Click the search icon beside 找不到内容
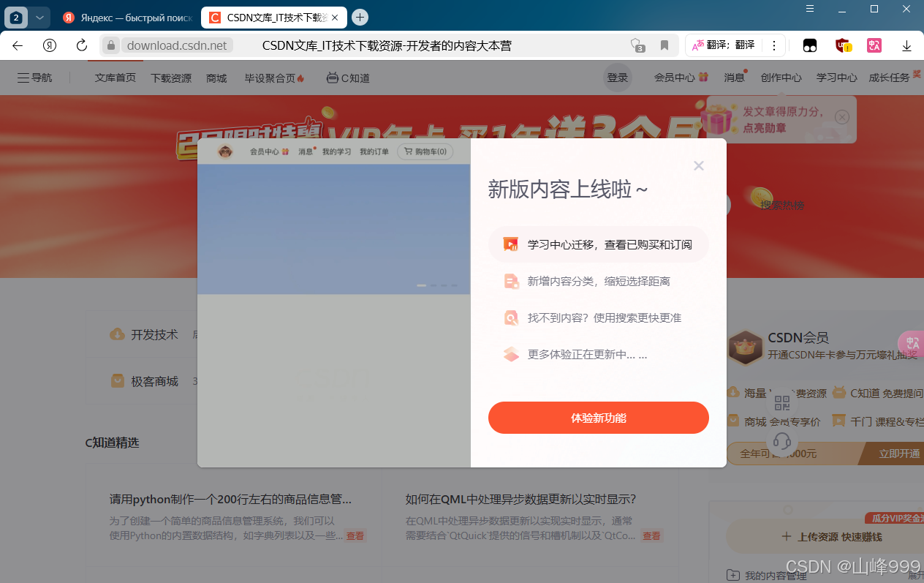 click(511, 317)
